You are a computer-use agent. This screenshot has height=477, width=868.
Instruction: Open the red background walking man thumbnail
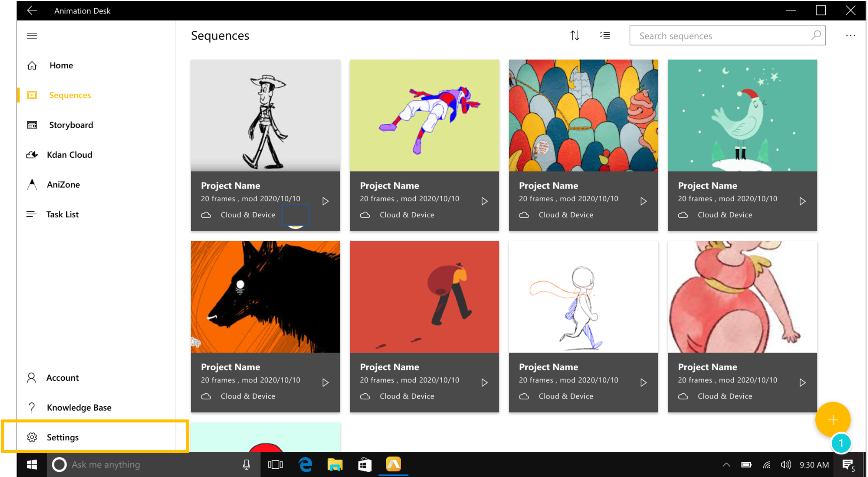coord(424,297)
